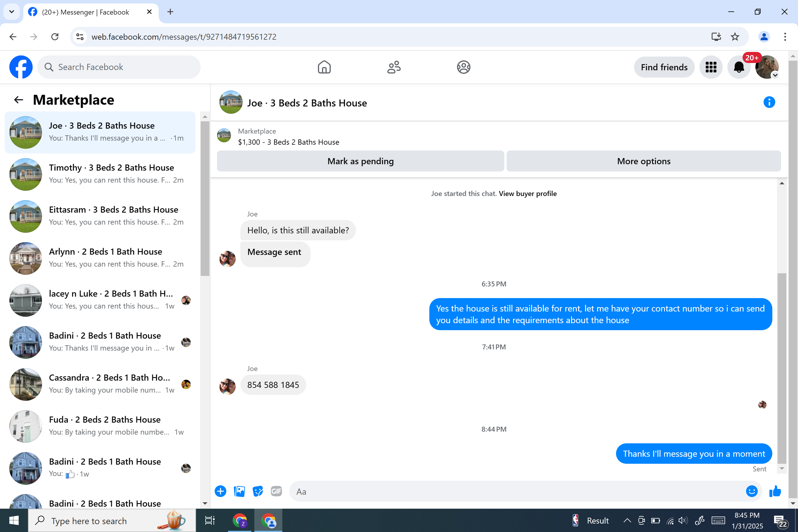Open the emoji picker

pos(752,491)
